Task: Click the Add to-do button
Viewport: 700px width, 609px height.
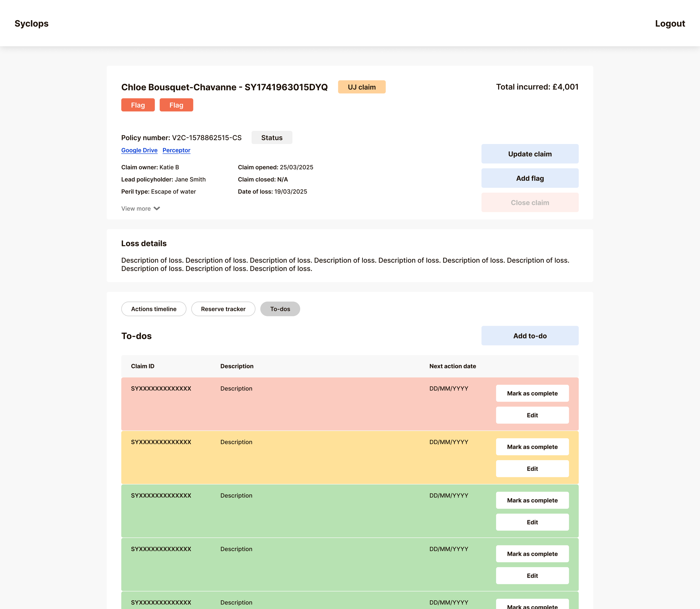Action: pos(529,336)
